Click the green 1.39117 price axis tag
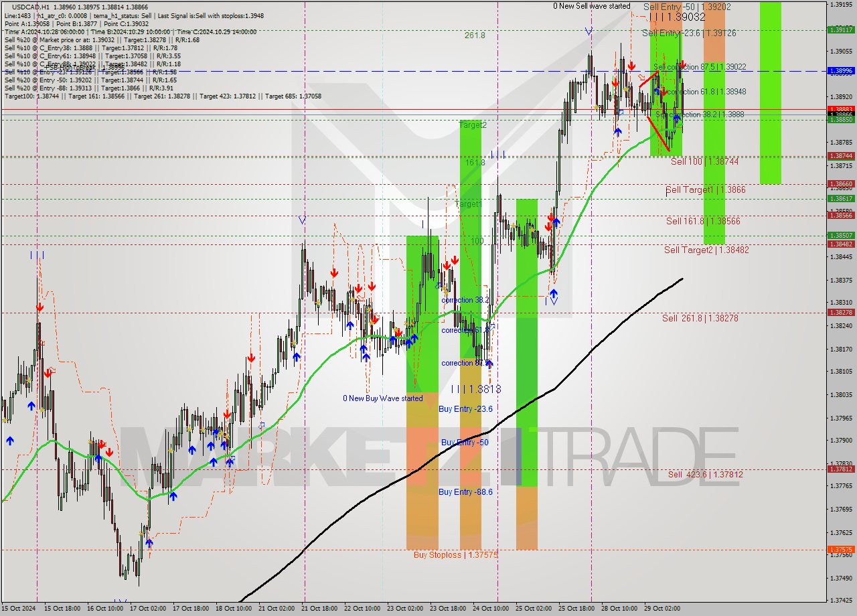This screenshot has height=616, width=857. pos(841,29)
